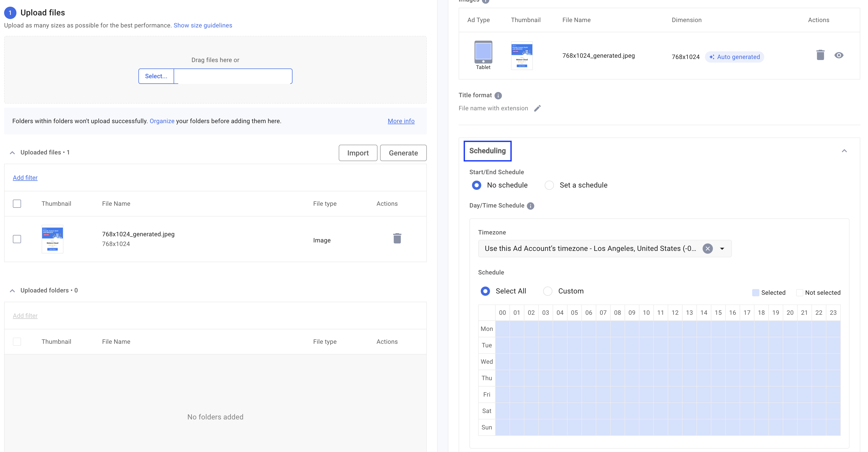This screenshot has height=452, width=868.
Task: Click the Sun row label in schedule
Action: click(487, 428)
